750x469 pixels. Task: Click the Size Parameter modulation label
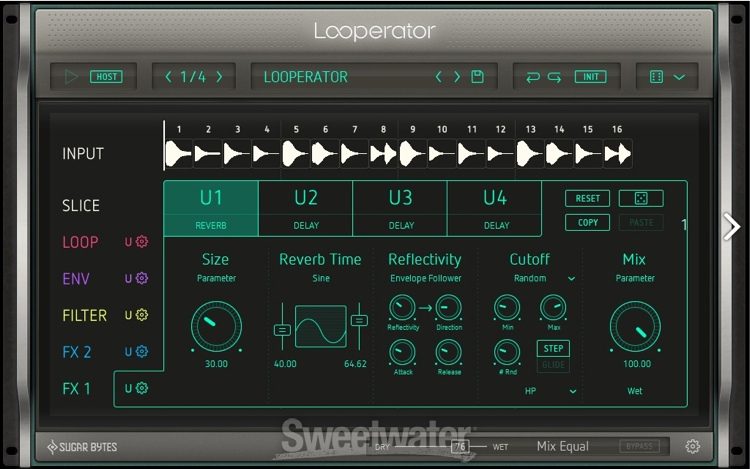pos(216,278)
